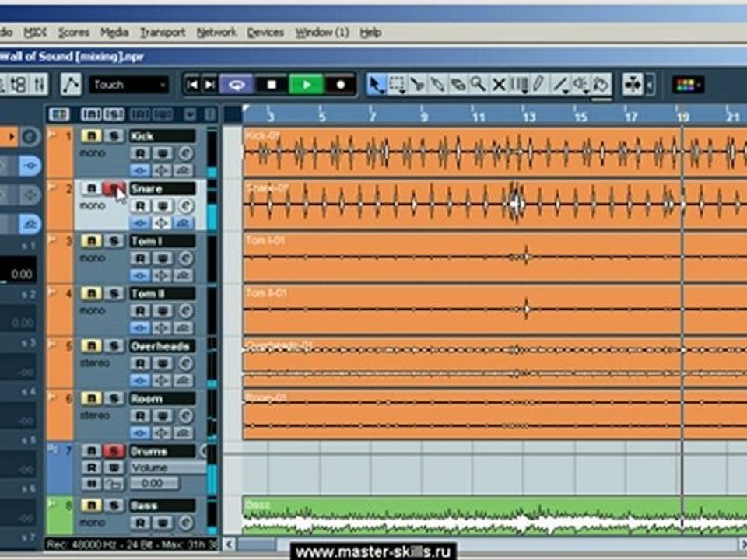The height and width of the screenshot is (560, 747).
Task: Enable Write automation on the Tom I track
Action: [x=162, y=258]
